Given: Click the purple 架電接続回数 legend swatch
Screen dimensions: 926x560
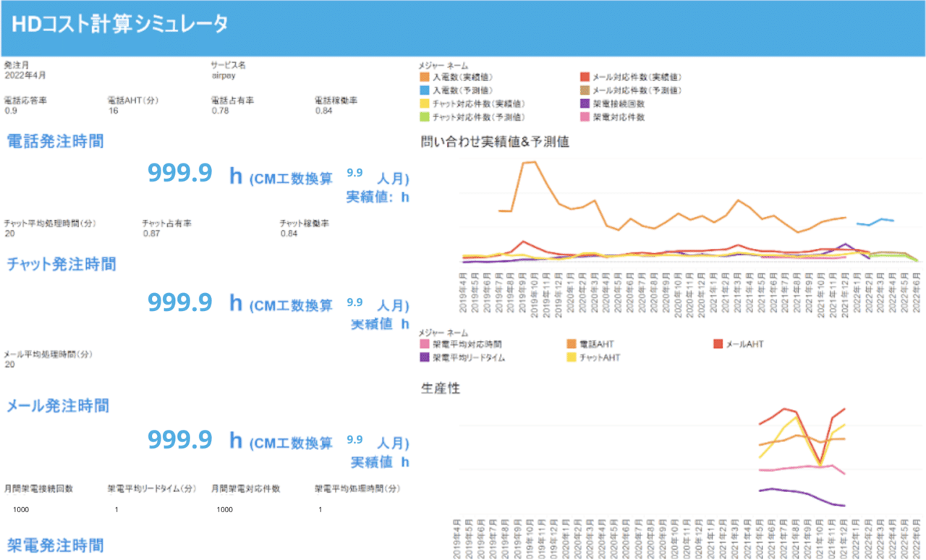Looking at the screenshot, I should (x=585, y=103).
